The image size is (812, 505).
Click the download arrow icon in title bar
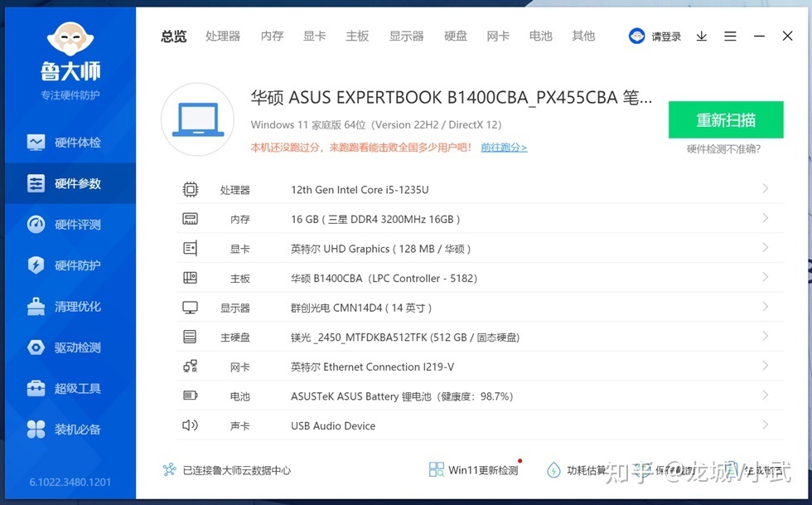pos(702,36)
